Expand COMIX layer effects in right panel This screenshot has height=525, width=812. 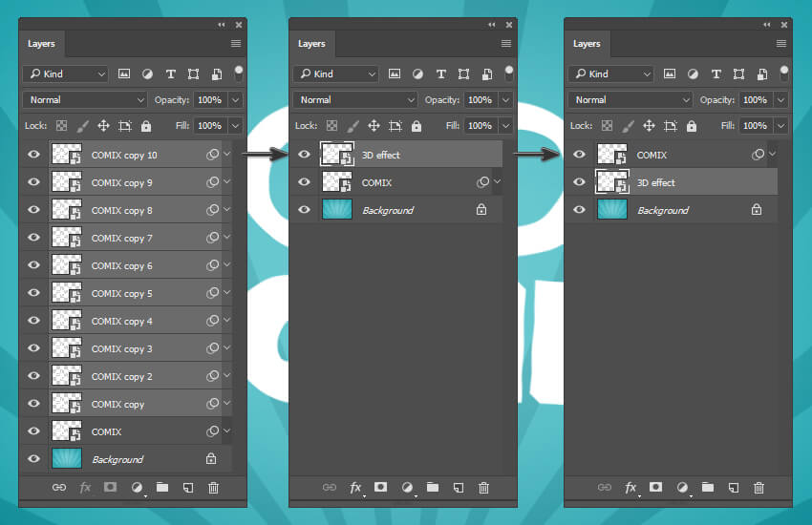coord(772,154)
